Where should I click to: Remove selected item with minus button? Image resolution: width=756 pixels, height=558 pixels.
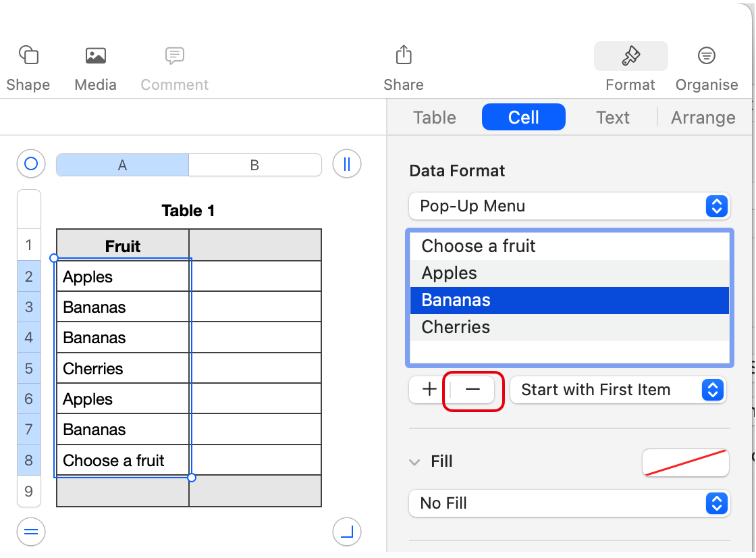pyautogui.click(x=473, y=390)
